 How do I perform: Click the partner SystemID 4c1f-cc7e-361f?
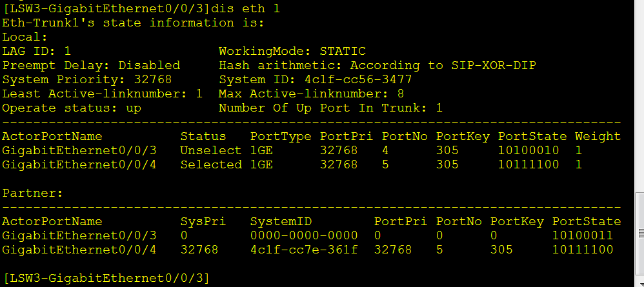click(x=303, y=250)
